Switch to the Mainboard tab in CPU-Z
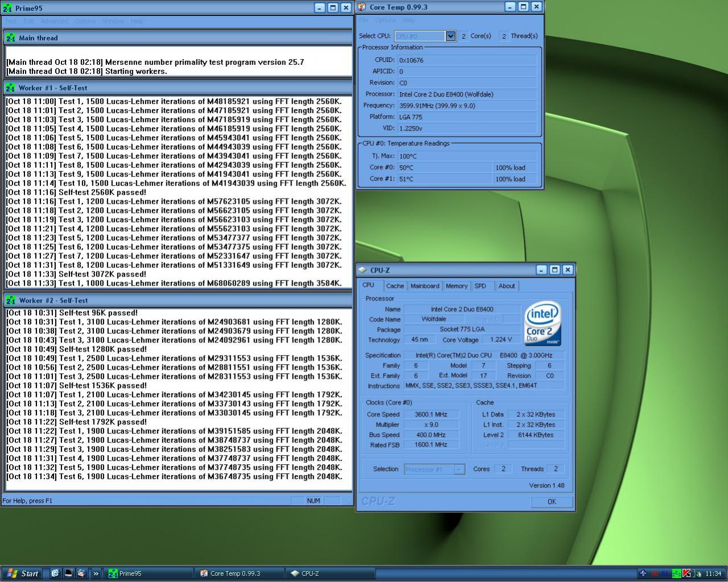This screenshot has width=728, height=582. pos(425,286)
